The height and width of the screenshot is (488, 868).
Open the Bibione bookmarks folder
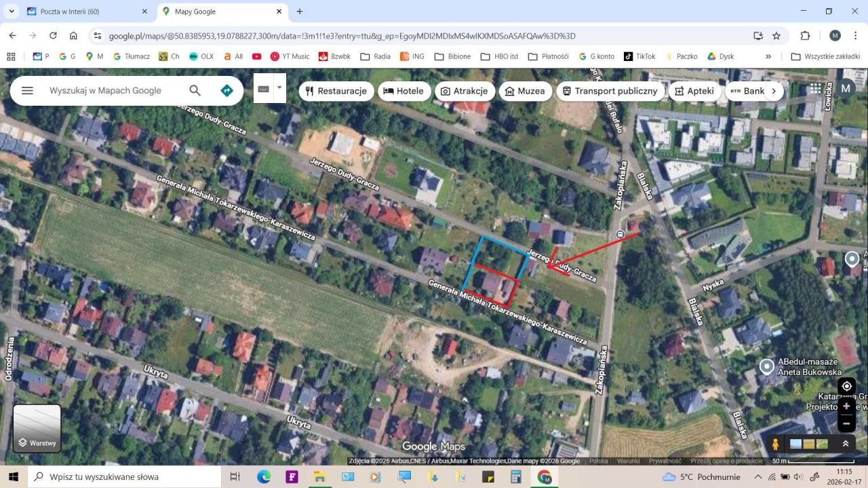pyautogui.click(x=452, y=56)
